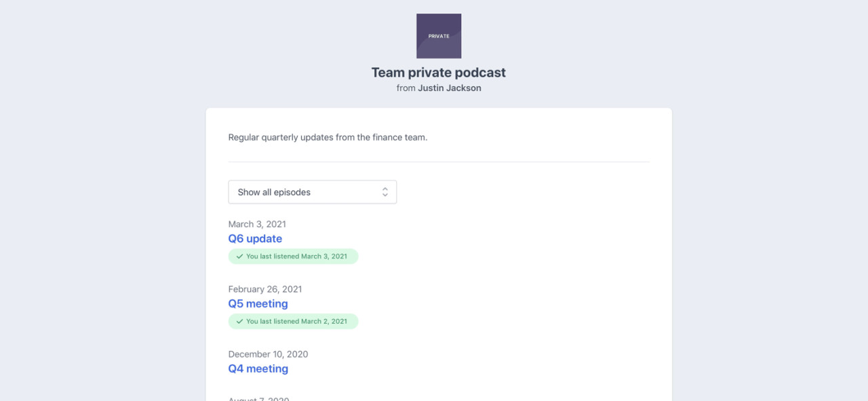868x401 pixels.
Task: Click the podcast description text
Action: 328,137
